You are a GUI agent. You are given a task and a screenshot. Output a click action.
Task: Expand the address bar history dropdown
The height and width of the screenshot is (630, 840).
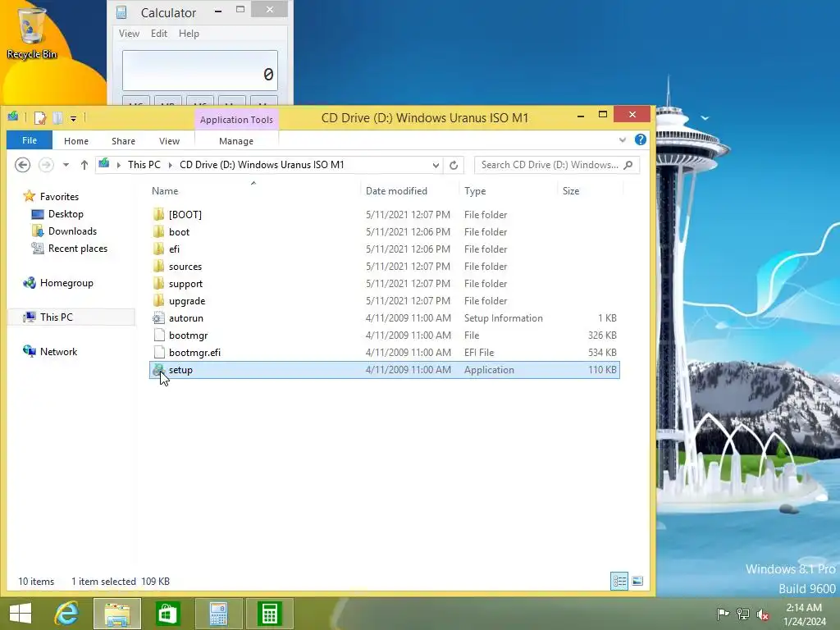tap(436, 165)
